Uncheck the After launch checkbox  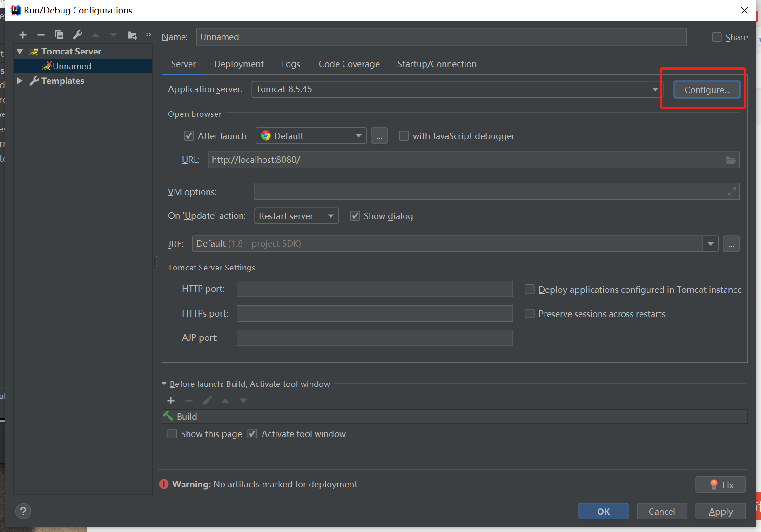(x=189, y=136)
